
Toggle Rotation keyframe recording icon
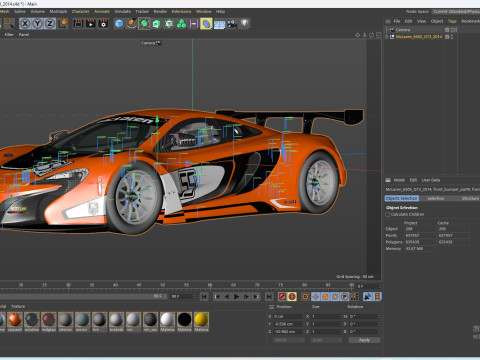pyautogui.click(x=335, y=296)
